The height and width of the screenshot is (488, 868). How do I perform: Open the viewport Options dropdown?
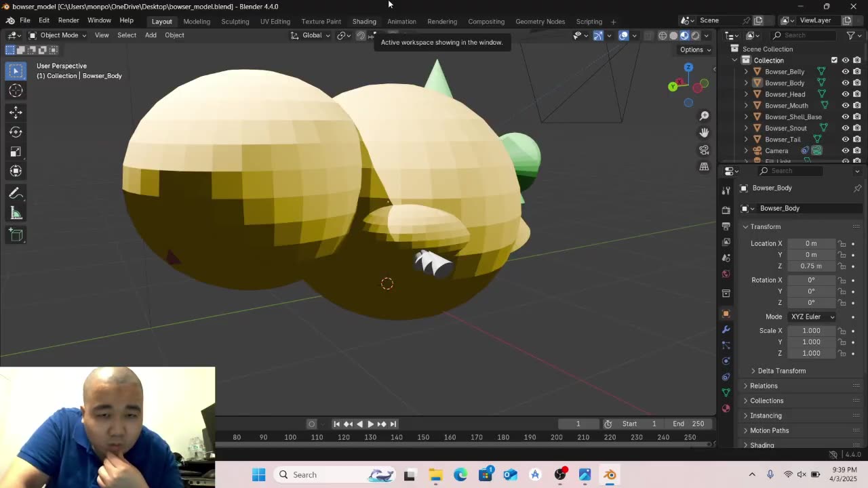695,49
